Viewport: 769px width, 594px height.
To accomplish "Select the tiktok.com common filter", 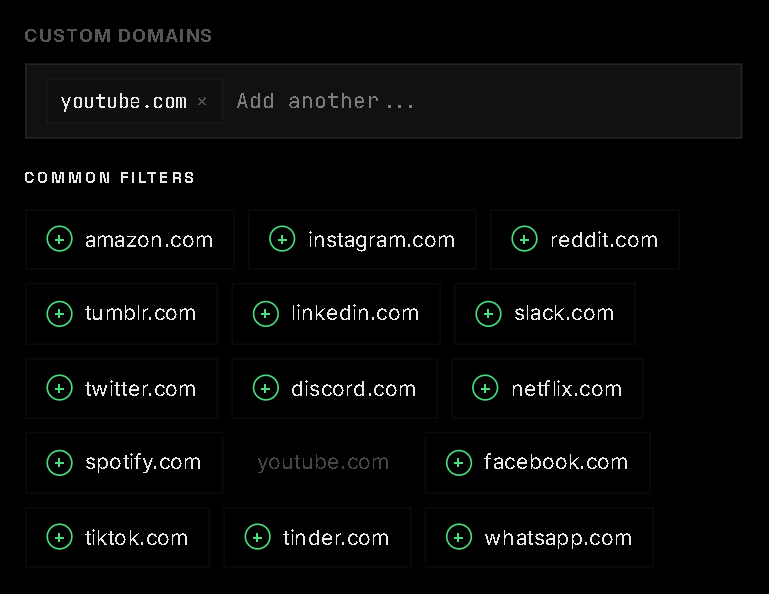I will coord(117,537).
